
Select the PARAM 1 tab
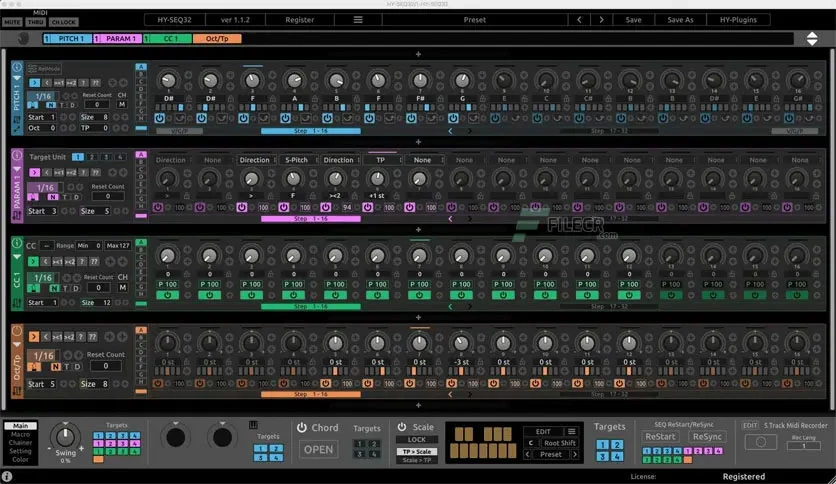[x=117, y=38]
